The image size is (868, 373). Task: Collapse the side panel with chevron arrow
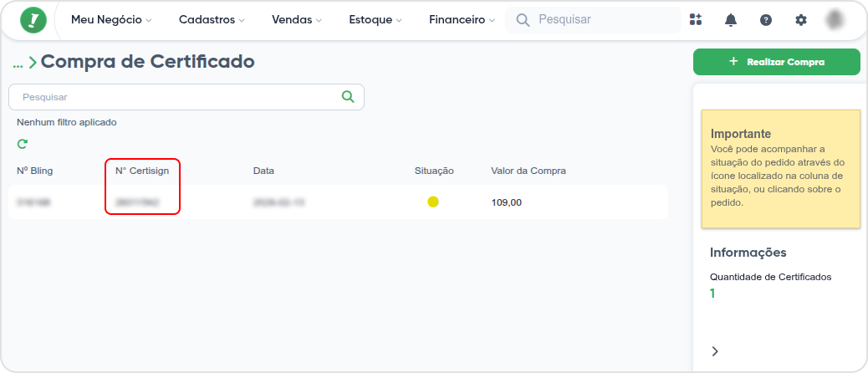[715, 351]
